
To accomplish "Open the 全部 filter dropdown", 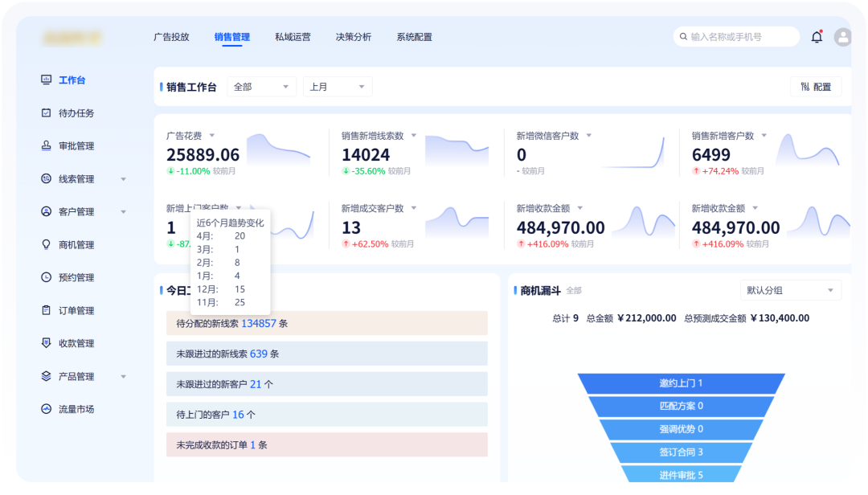I will click(261, 87).
